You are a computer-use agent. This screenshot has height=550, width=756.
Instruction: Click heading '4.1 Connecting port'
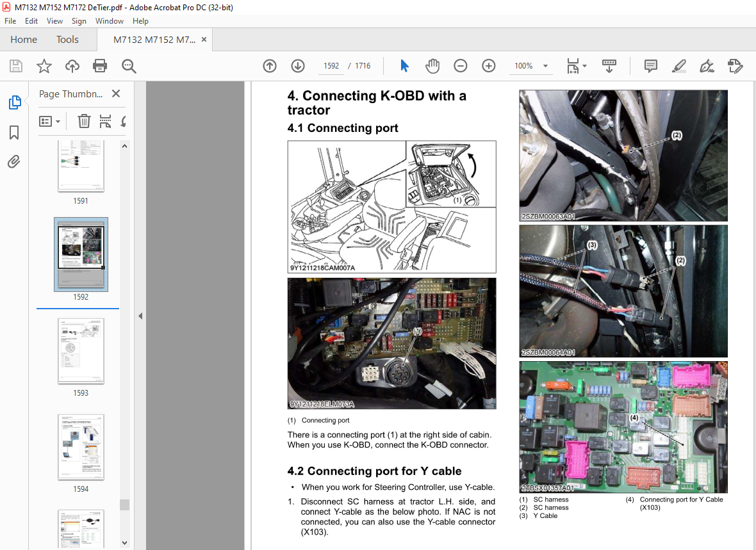[343, 128]
